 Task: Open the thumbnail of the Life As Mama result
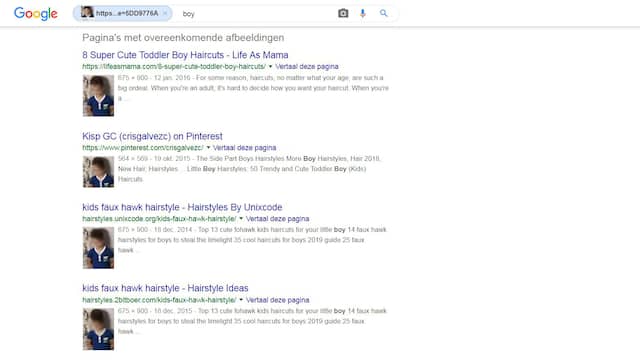(98, 96)
